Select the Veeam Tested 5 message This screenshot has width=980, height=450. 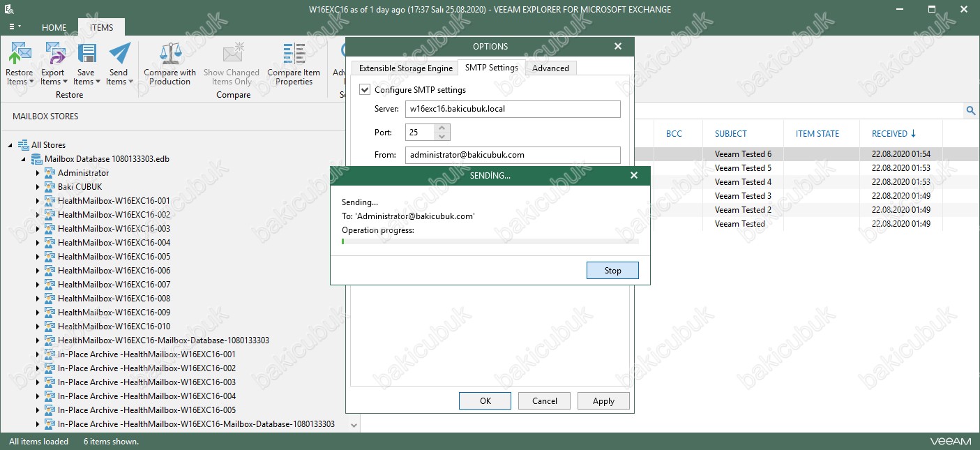(743, 168)
